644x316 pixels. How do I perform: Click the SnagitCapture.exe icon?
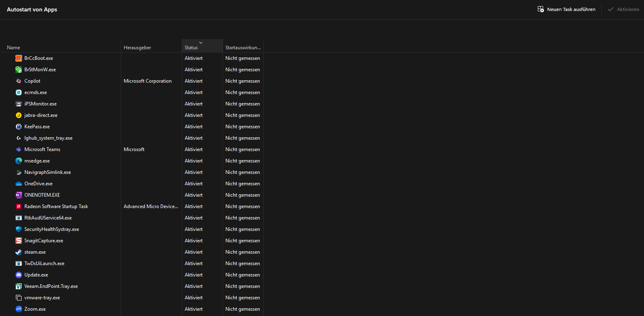click(x=19, y=241)
